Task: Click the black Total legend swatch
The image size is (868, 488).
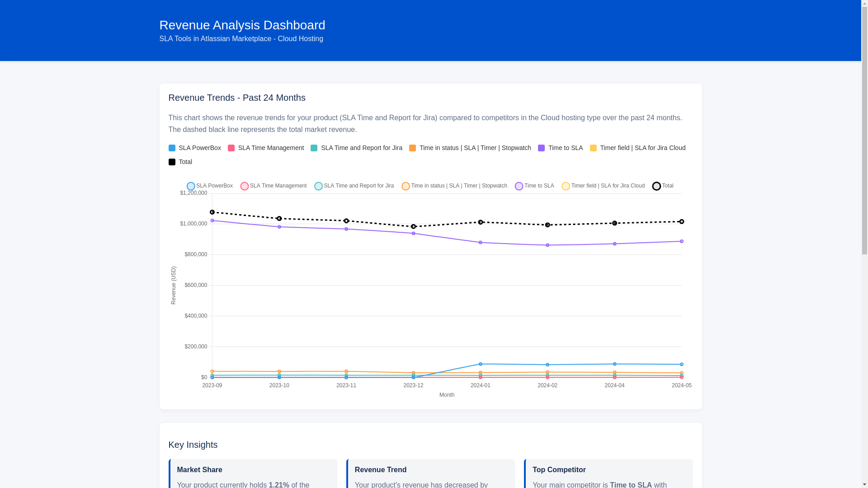Action: (x=172, y=162)
